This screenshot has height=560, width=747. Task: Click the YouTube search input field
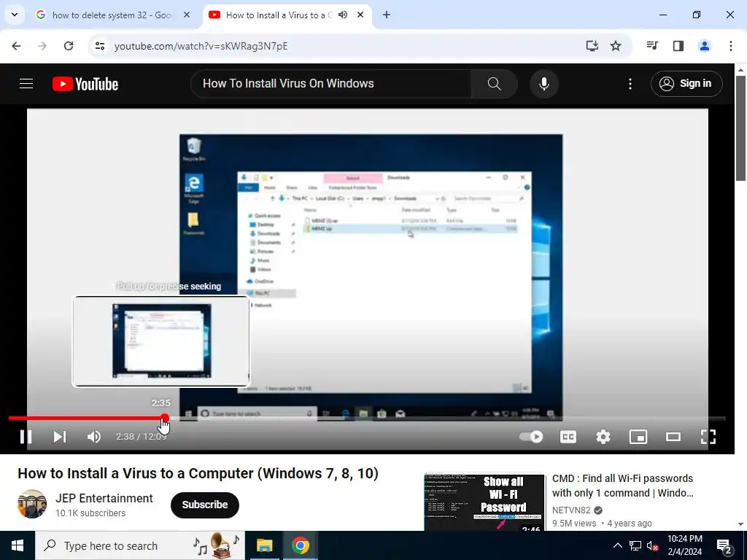(331, 84)
